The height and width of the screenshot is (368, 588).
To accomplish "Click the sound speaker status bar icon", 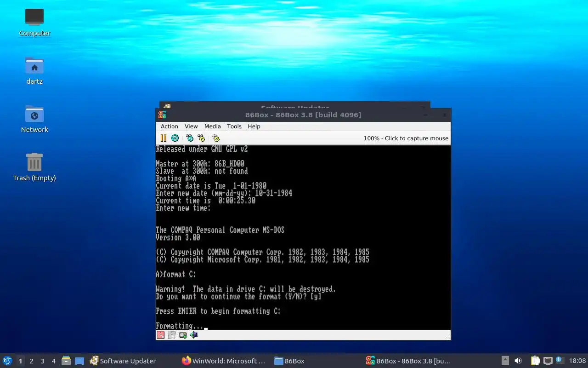I will pos(194,335).
